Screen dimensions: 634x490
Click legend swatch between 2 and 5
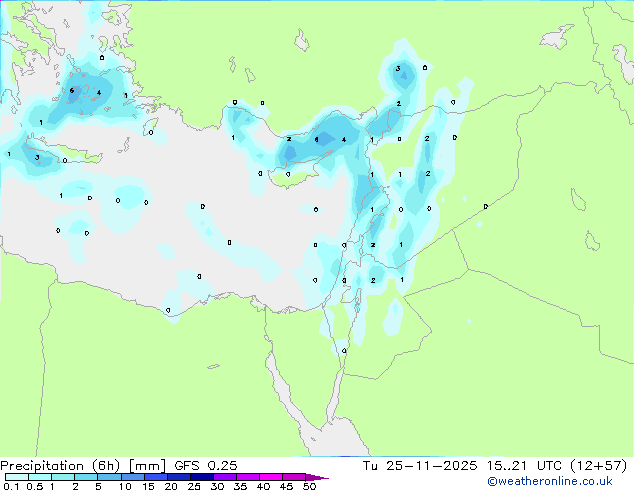pyautogui.click(x=86, y=477)
